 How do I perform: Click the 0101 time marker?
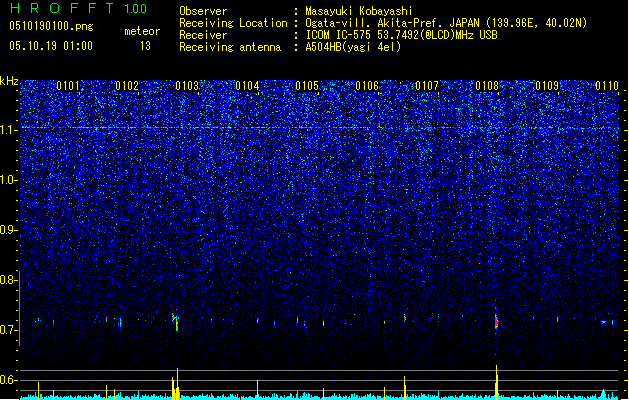[68, 86]
